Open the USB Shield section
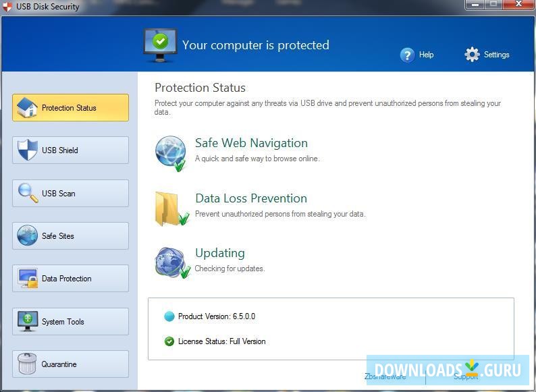Image resolution: width=536 pixels, height=392 pixels. click(x=70, y=150)
